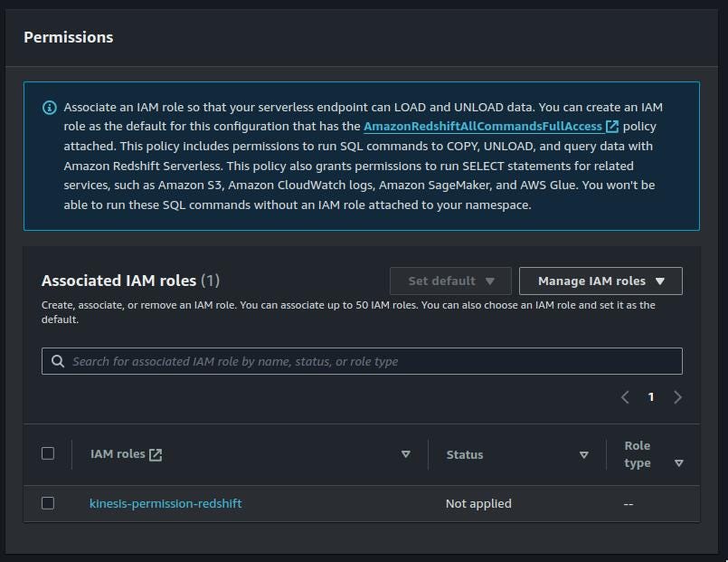Click the '--' role type cell

629,504
